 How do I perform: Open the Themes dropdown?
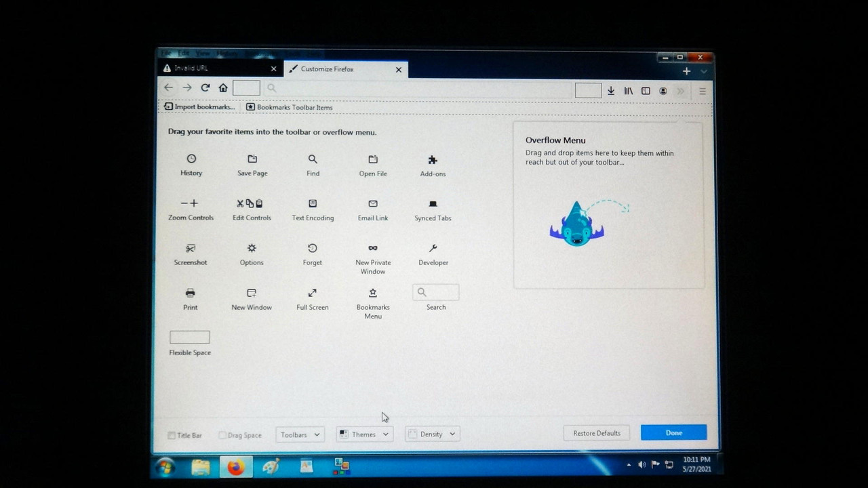tap(365, 434)
